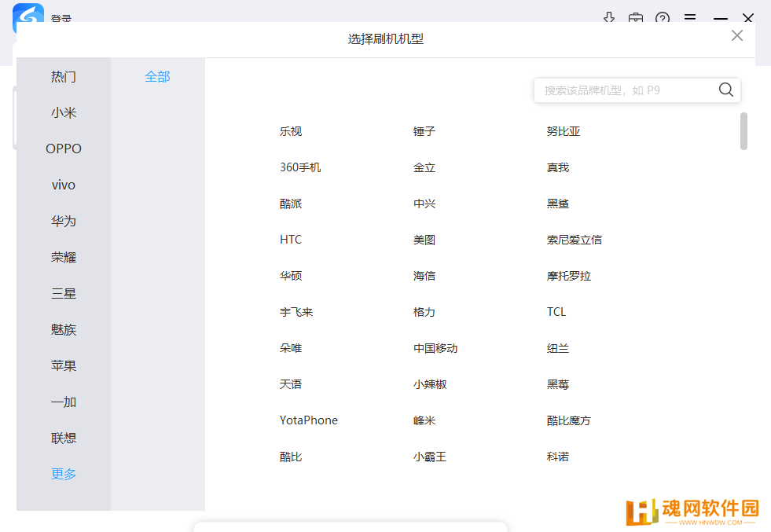Choose the 中国移动 brand

click(435, 348)
